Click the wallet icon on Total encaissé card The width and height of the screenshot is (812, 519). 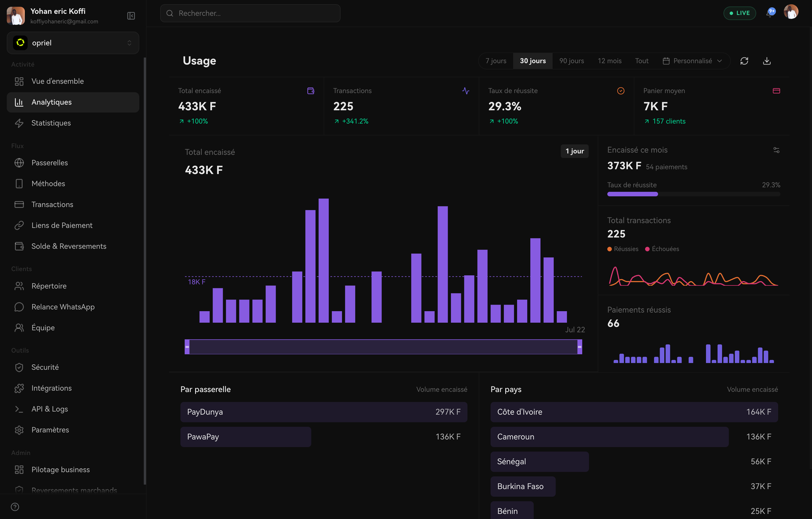point(311,91)
